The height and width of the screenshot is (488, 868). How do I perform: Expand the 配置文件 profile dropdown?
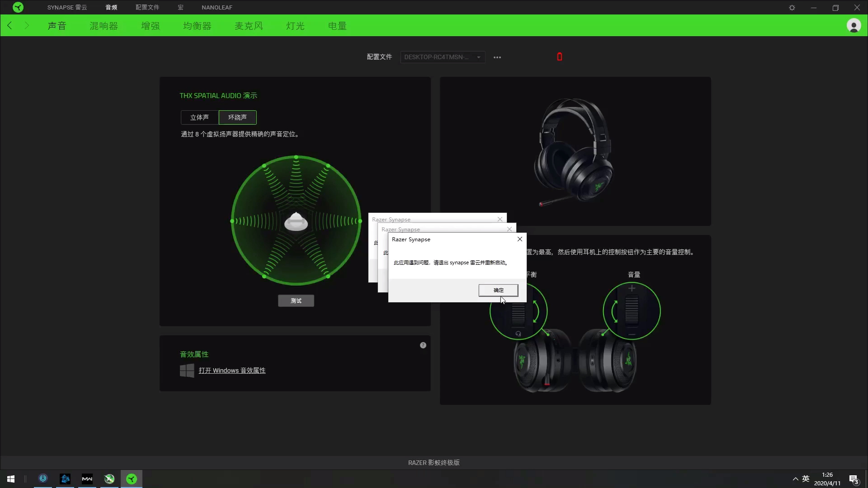pyautogui.click(x=442, y=57)
